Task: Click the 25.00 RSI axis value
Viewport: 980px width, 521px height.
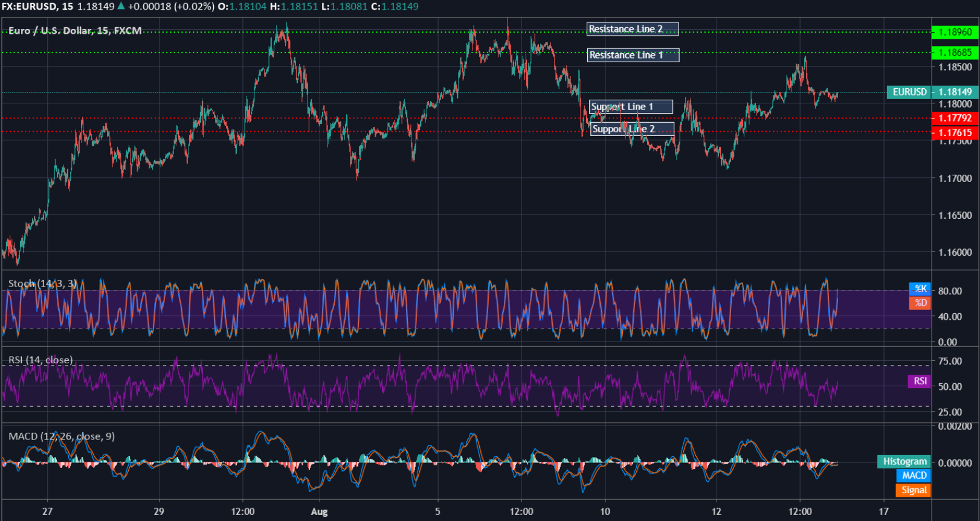Action: point(950,412)
